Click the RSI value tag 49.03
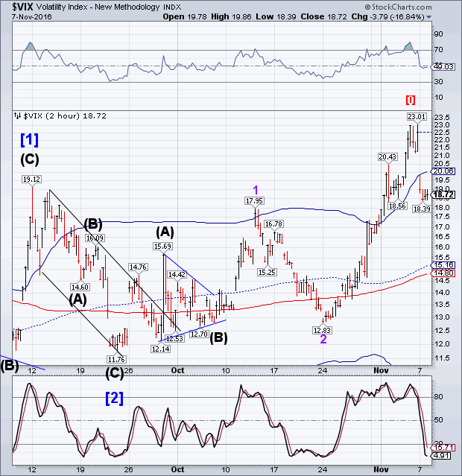This screenshot has width=462, height=476. click(x=443, y=67)
